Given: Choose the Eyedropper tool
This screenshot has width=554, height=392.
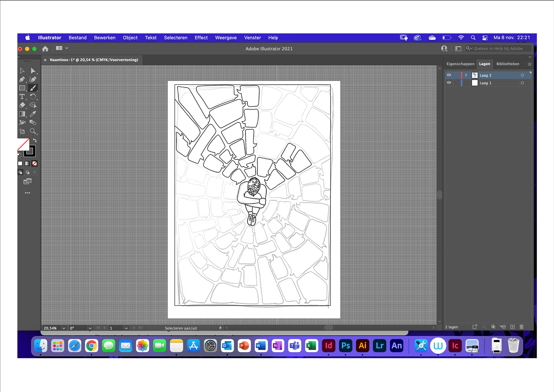Looking at the screenshot, I should [x=33, y=114].
